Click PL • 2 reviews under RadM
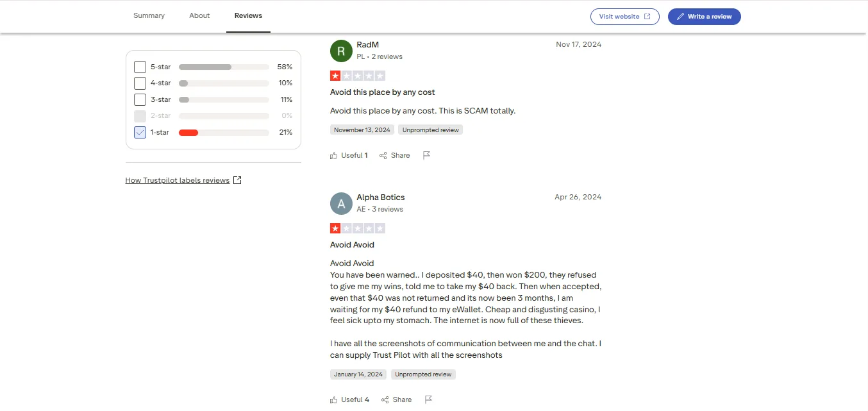 point(380,56)
